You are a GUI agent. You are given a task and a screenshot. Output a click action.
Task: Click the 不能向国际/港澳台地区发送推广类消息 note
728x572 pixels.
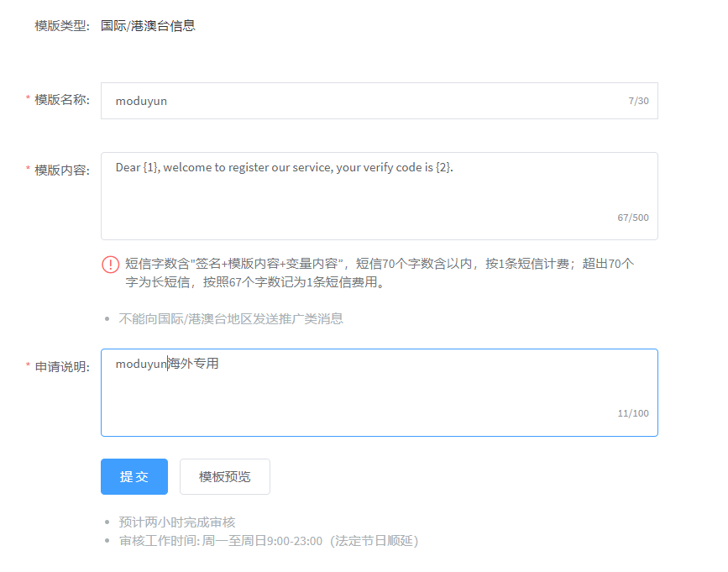tap(231, 319)
